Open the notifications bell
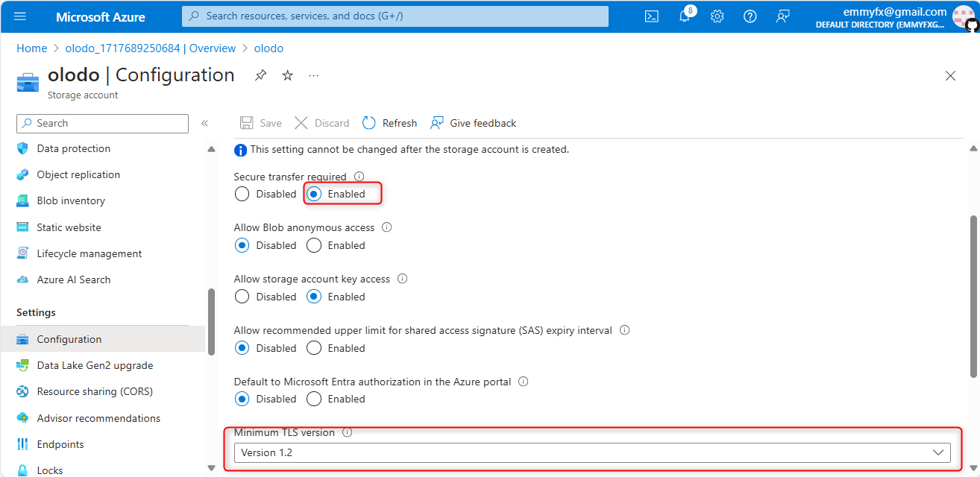The image size is (980, 477). 685,16
